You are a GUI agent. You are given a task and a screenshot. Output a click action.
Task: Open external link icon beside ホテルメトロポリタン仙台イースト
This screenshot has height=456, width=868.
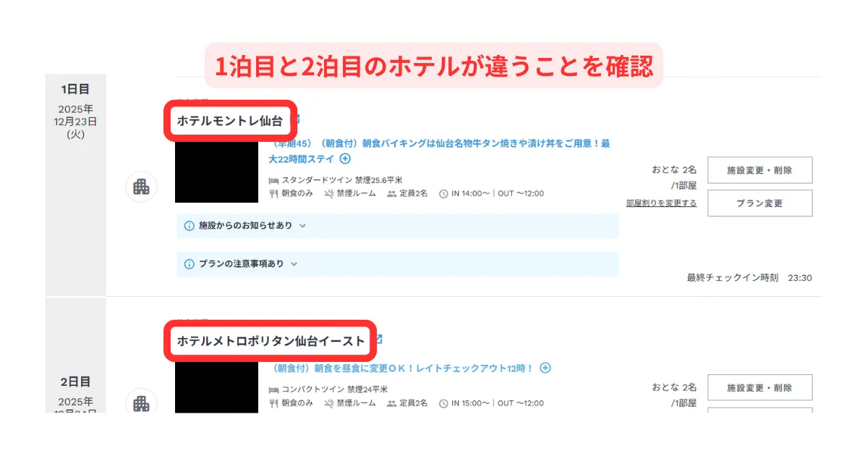pos(377,339)
